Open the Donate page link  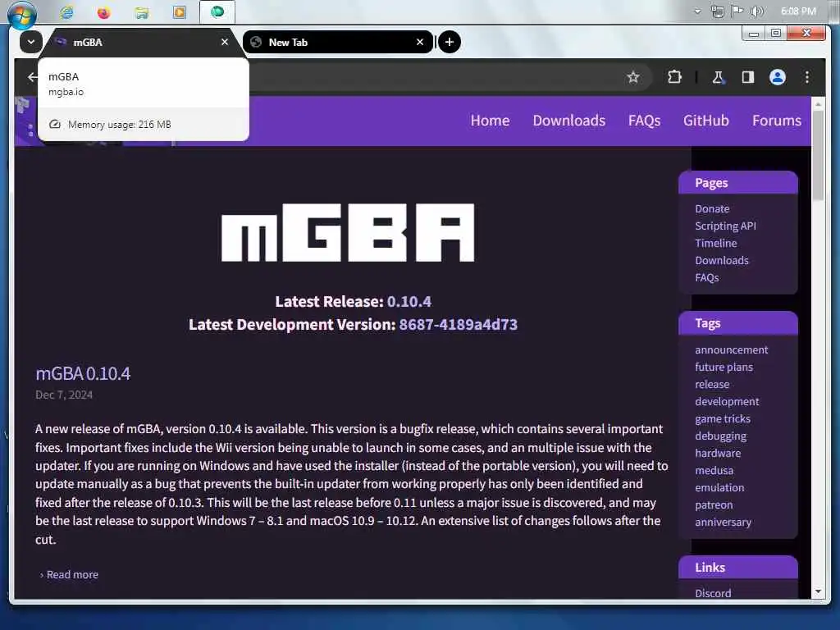point(712,208)
